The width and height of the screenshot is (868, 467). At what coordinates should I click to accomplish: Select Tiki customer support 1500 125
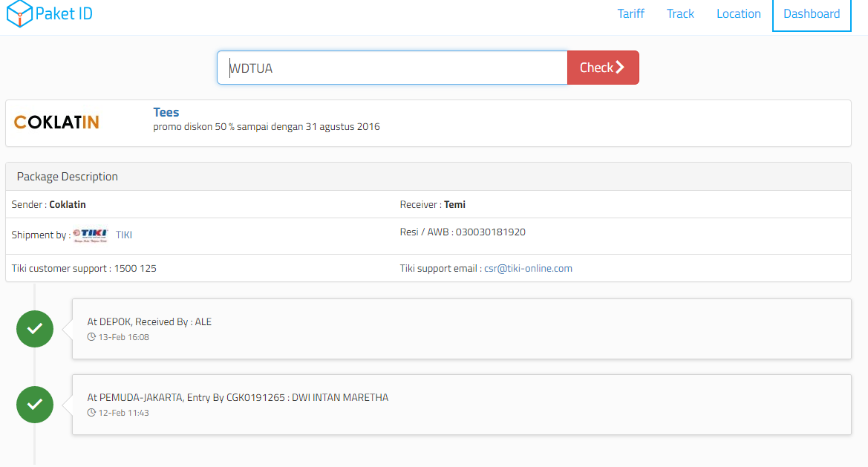pos(84,268)
